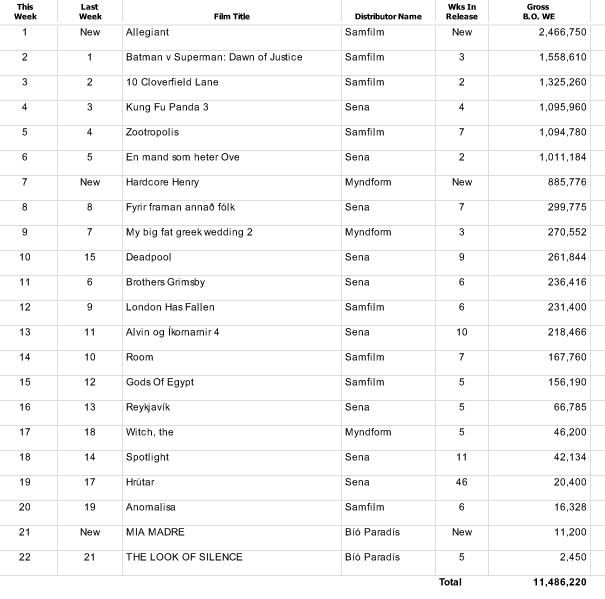Select the Gross B.O. WE column header
The height and width of the screenshot is (599, 605).
coord(539,12)
